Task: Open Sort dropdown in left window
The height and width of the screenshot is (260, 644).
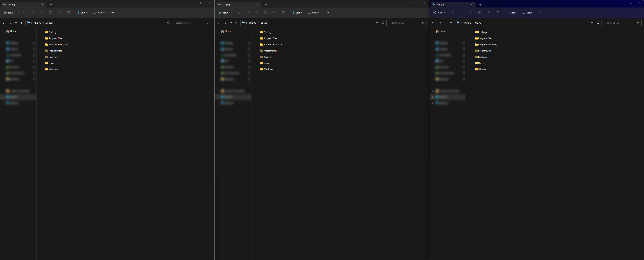Action: (x=82, y=13)
